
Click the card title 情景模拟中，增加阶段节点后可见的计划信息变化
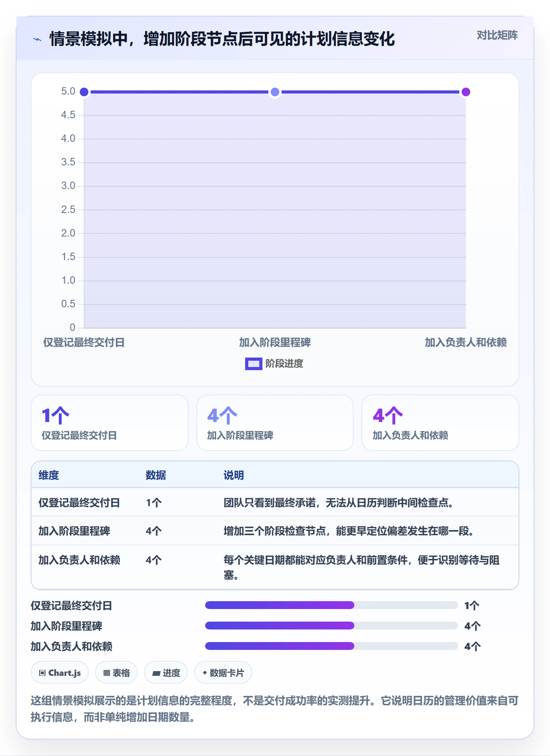pos(222,39)
